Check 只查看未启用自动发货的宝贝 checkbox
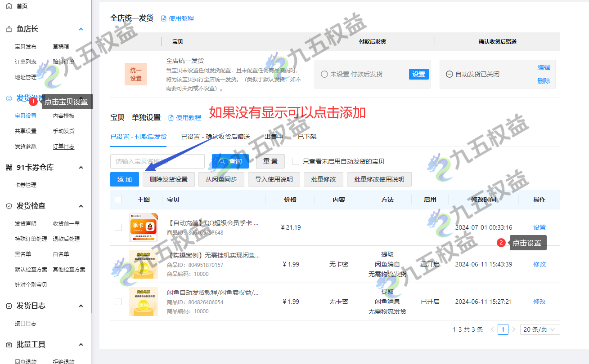The width and height of the screenshot is (589, 364). tap(296, 161)
